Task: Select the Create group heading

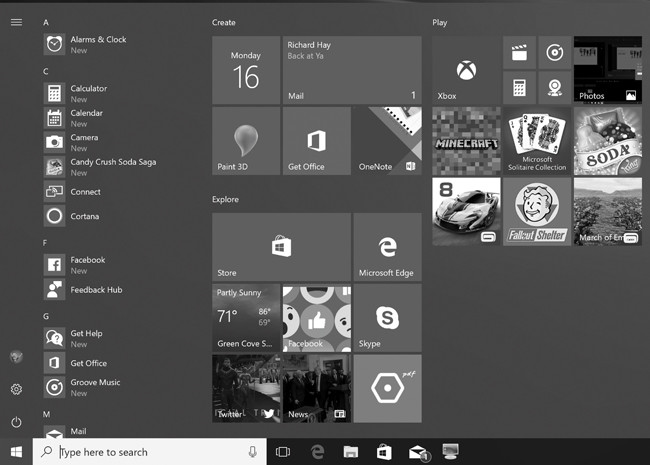Action: pyautogui.click(x=224, y=22)
